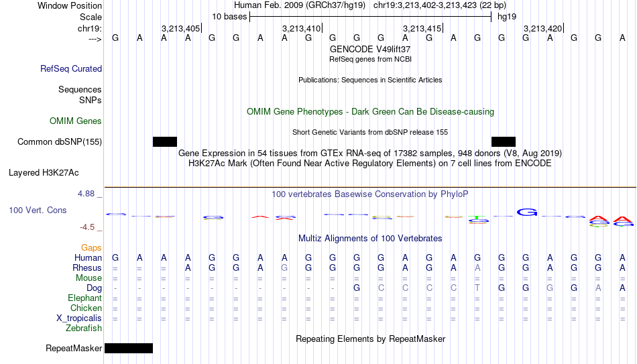Open the 100 Vert. Cons track label
The height and width of the screenshot is (364, 637).
(38, 210)
